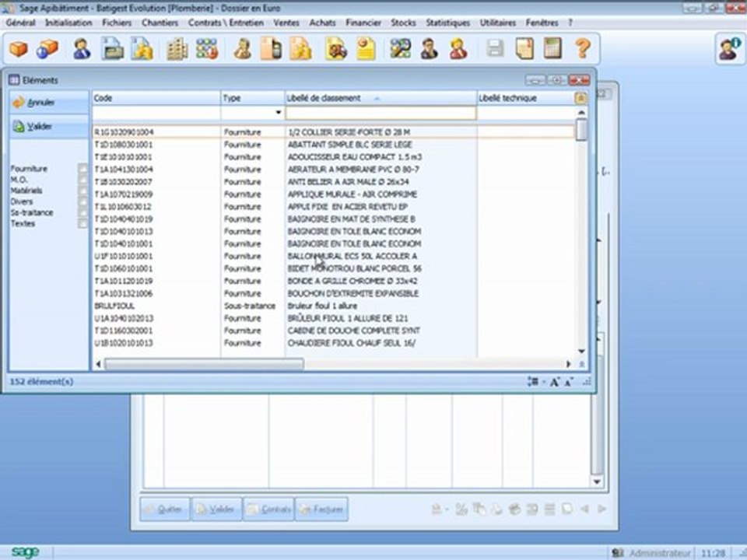Click the scroll down arrow of the elements list
This screenshot has width=747, height=560.
[581, 352]
